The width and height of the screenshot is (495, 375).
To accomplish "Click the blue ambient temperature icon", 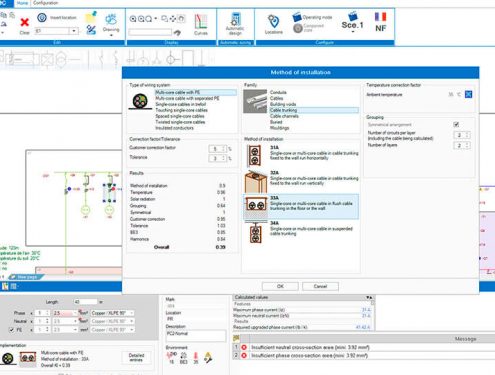I will (x=468, y=94).
